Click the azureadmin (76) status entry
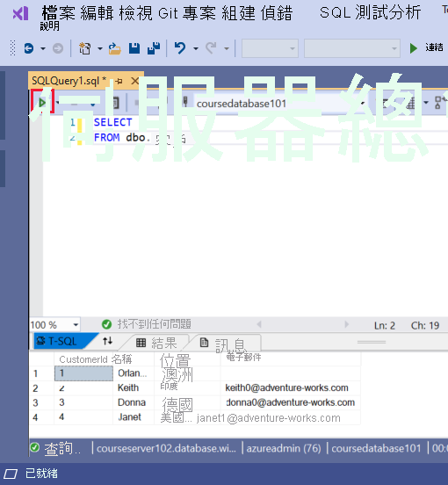448x485 pixels. (284, 448)
